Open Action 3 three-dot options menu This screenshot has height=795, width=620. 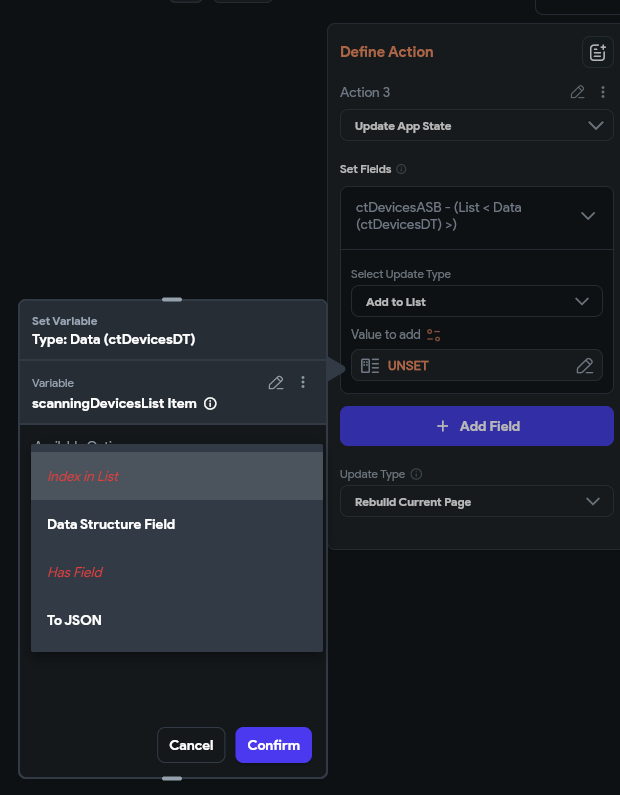tap(603, 92)
